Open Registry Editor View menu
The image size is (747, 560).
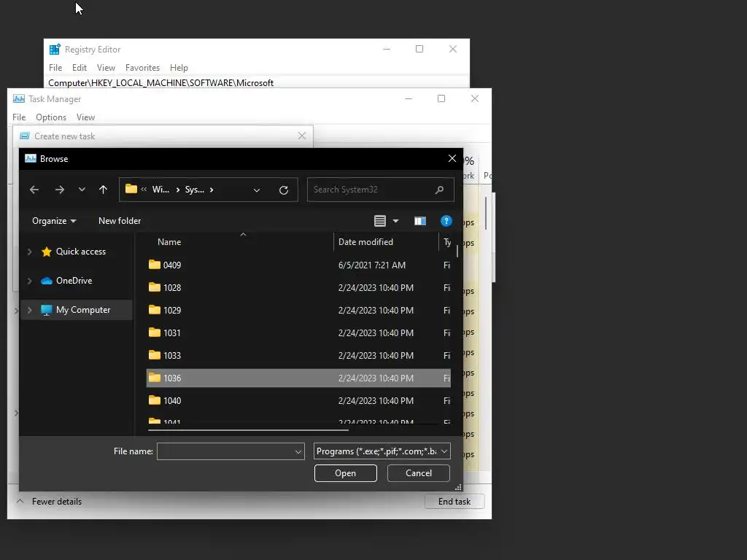106,68
